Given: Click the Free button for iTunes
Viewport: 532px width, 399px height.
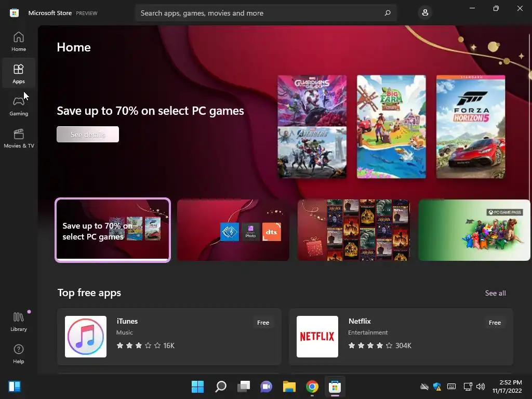Looking at the screenshot, I should coord(263,323).
